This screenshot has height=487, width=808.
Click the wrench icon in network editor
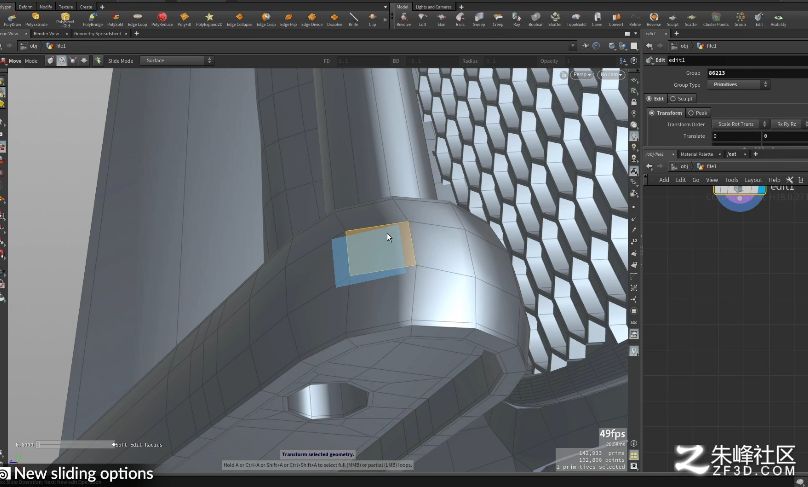click(789, 180)
